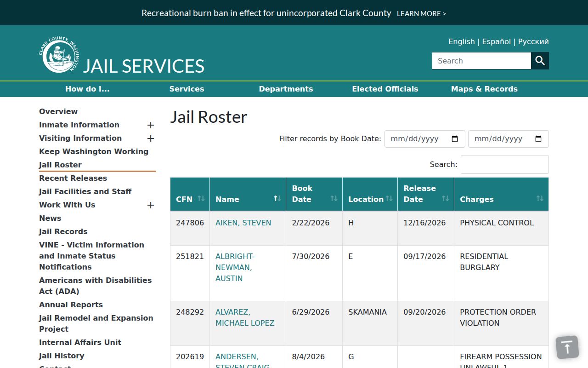Expand Work With Us submenu
The image size is (588, 368).
click(x=151, y=205)
